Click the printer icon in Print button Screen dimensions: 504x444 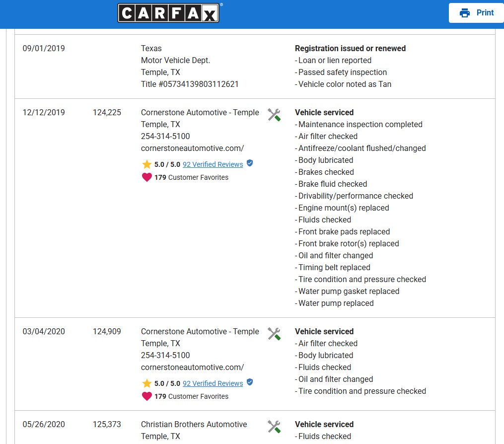coord(464,13)
